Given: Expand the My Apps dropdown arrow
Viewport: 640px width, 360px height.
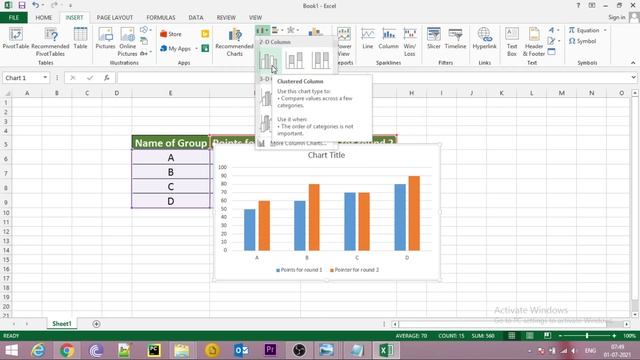Looking at the screenshot, I should coord(196,49).
